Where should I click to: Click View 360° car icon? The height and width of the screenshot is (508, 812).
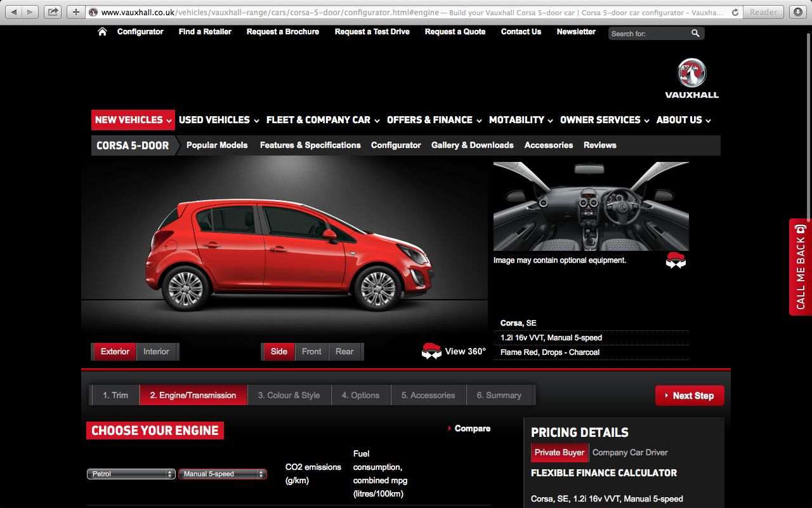(x=431, y=351)
